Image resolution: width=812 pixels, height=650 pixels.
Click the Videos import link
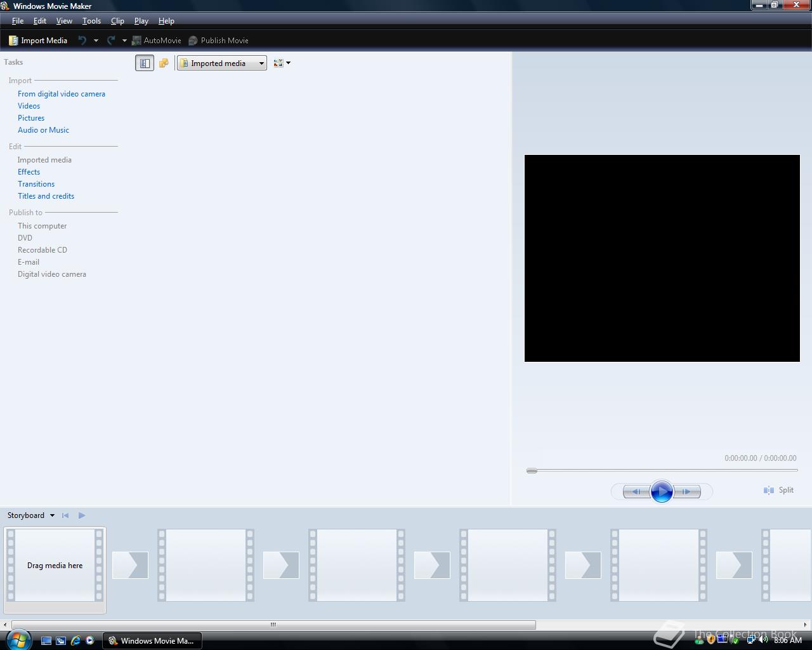[29, 106]
